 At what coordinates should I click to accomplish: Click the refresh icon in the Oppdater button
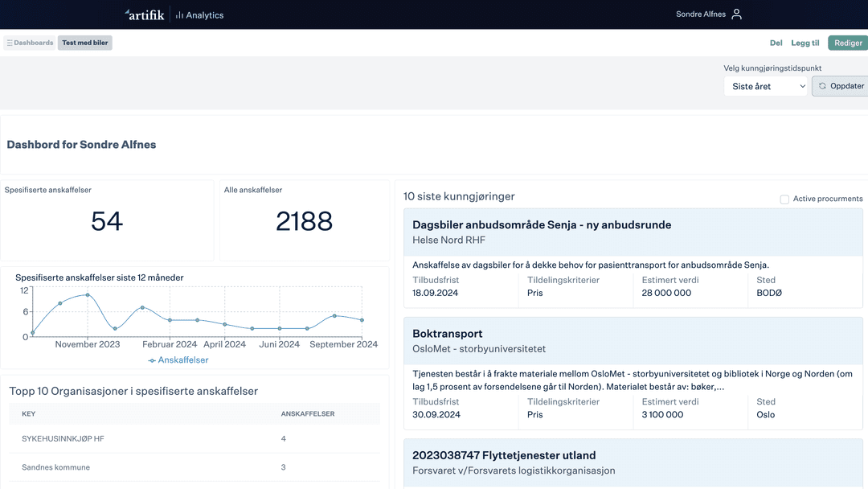822,86
